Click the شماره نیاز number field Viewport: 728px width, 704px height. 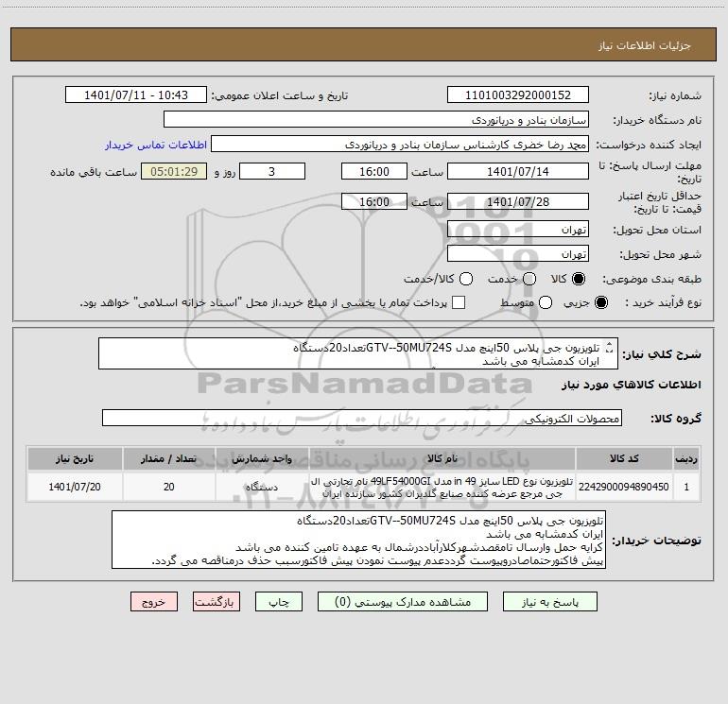tap(518, 94)
